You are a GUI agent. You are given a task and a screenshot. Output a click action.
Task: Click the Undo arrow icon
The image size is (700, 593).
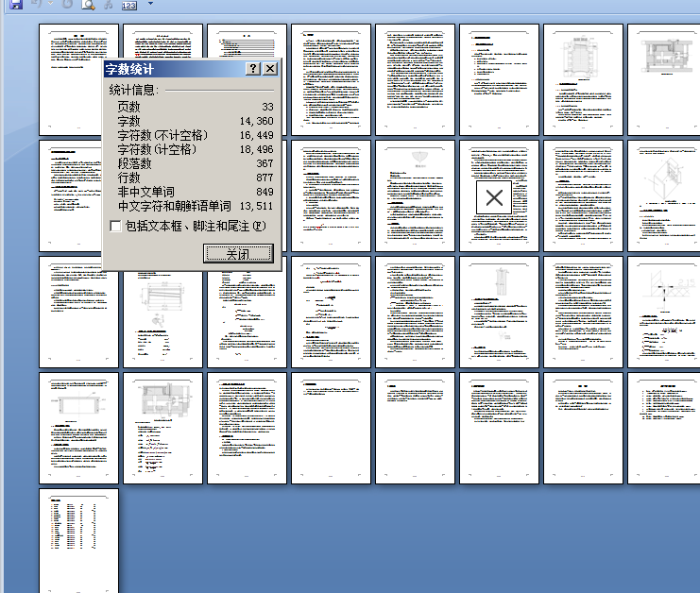37,4
